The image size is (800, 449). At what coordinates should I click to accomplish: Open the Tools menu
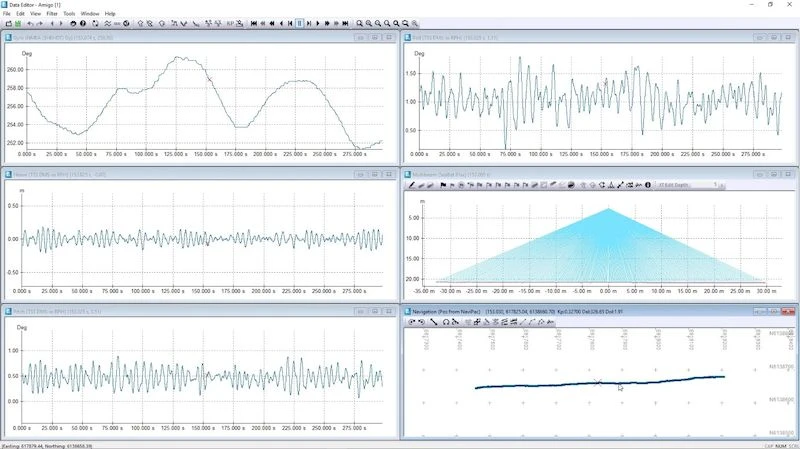(x=69, y=13)
